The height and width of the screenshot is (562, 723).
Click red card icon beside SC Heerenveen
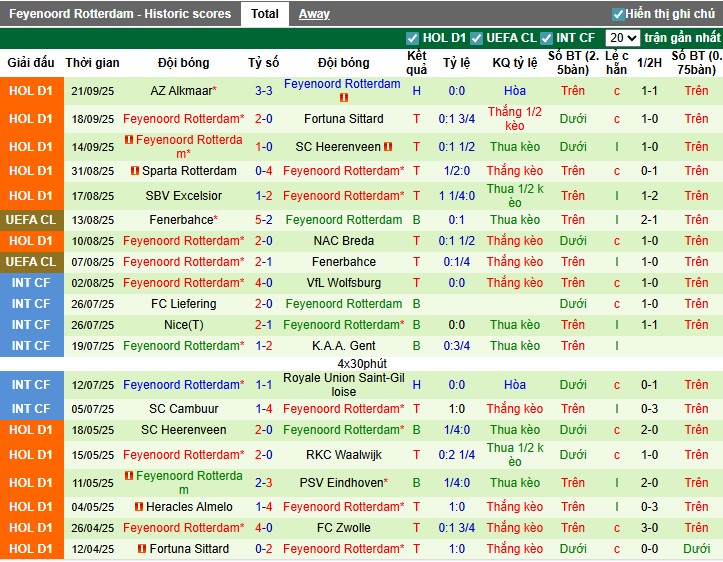coord(388,147)
